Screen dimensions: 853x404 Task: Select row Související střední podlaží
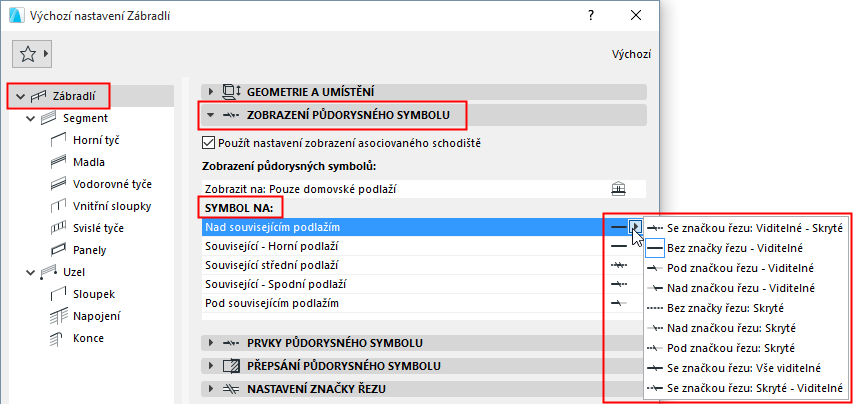pos(423,265)
